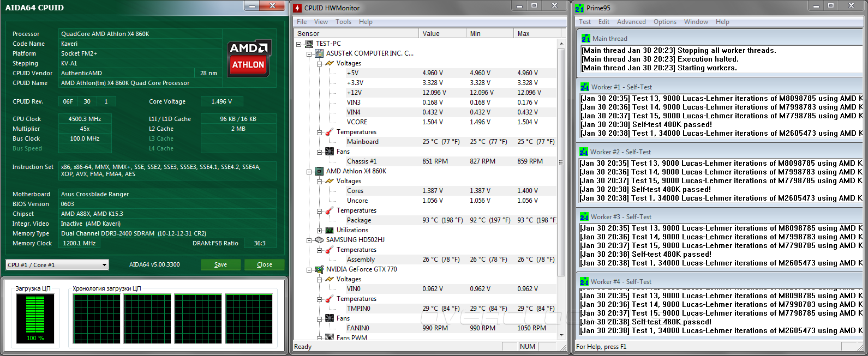The height and width of the screenshot is (356, 868).
Task: Click the GTX 770 Fans icon
Action: [329, 318]
